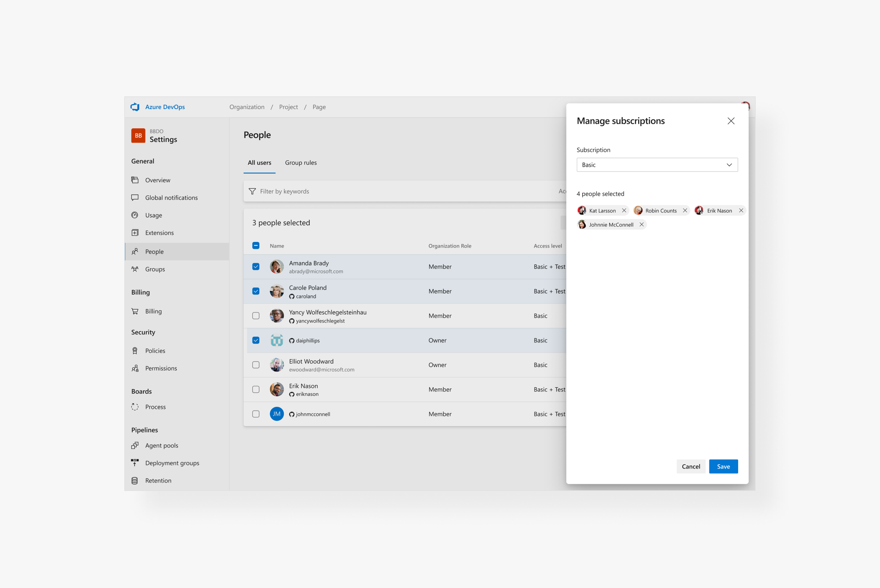Open the Policies badge icon
Screen dimensions: 880x588
coord(135,351)
